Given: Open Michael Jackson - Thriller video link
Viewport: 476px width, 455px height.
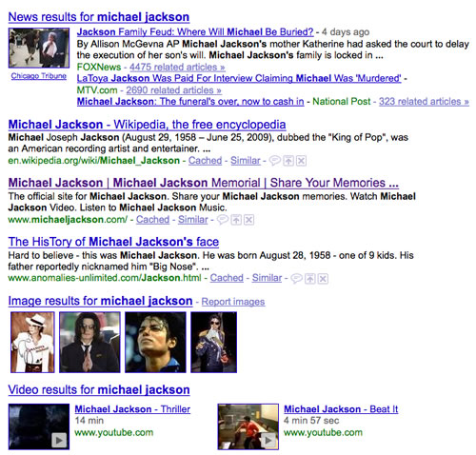Looking at the screenshot, I should 132,409.
